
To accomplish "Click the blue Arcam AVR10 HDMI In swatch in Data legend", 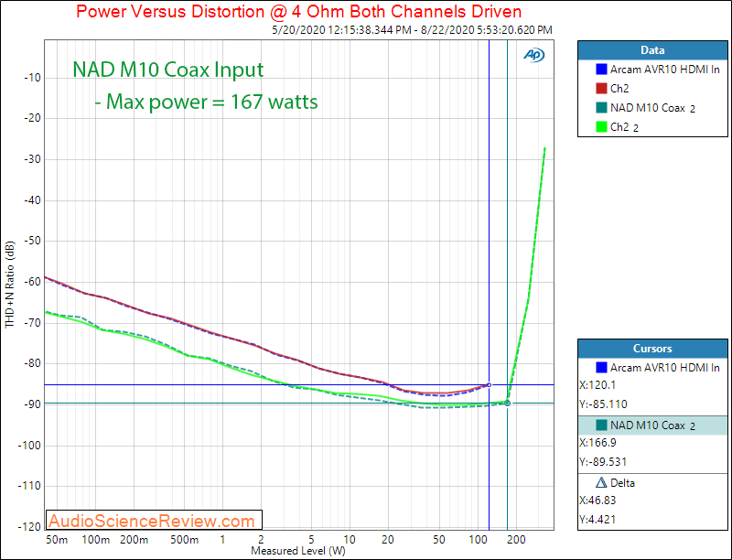I will click(601, 69).
